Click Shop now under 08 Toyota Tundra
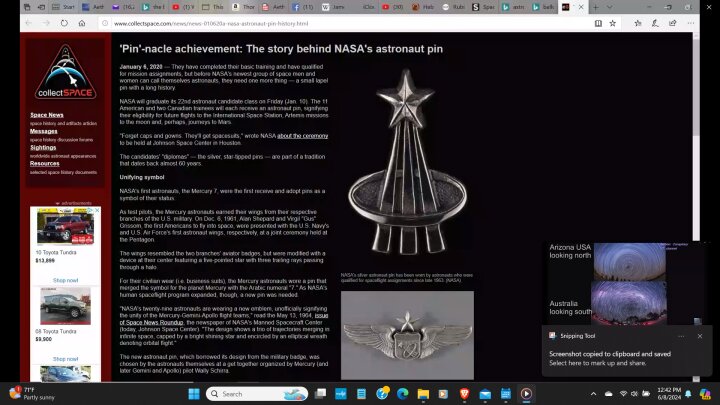Viewport: 720px width, 405px height. tap(66, 359)
